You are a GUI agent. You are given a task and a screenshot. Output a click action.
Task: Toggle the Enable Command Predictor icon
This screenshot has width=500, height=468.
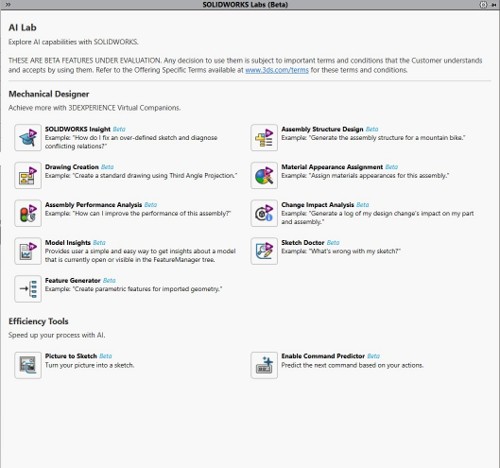264,365
